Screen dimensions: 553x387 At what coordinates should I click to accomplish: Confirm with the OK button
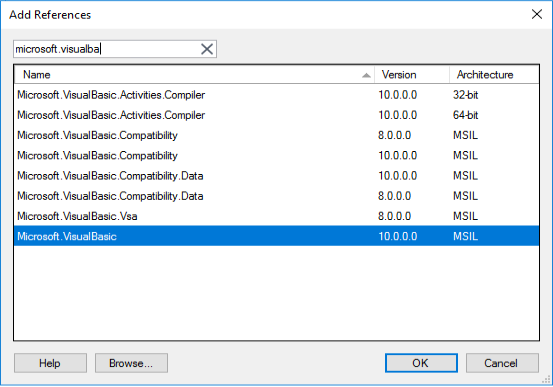(421, 363)
